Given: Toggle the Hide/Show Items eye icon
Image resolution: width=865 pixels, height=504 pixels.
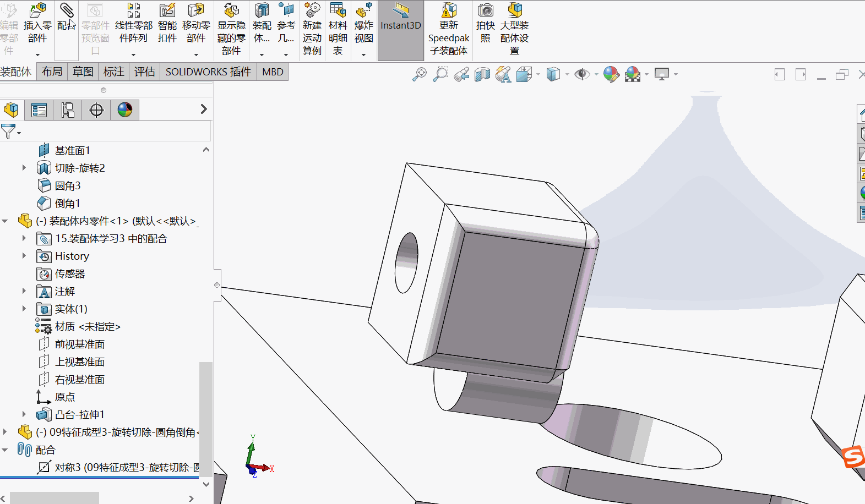Looking at the screenshot, I should [x=582, y=74].
